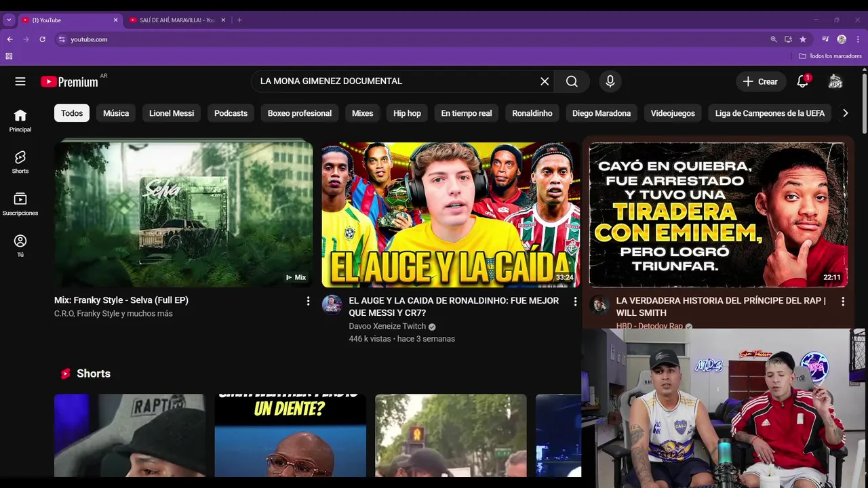Viewport: 868px width, 488px height.
Task: Open the account avatar menu
Action: pyautogui.click(x=835, y=81)
